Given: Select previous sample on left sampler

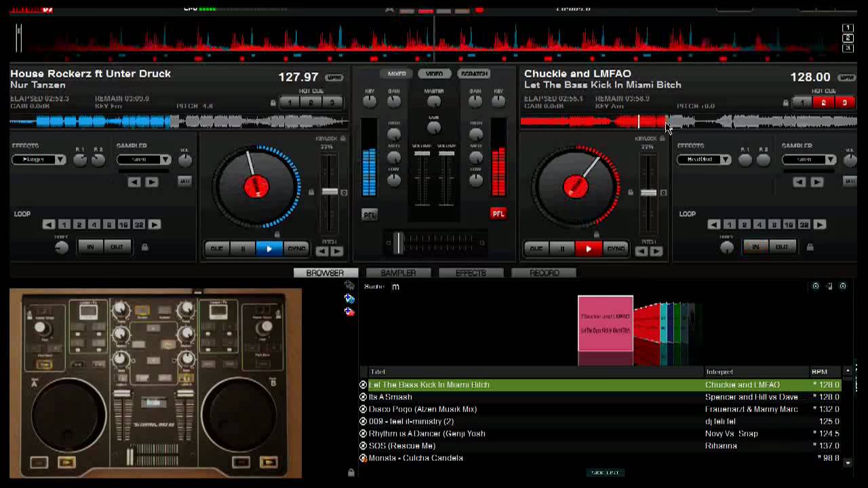Looking at the screenshot, I should [135, 182].
